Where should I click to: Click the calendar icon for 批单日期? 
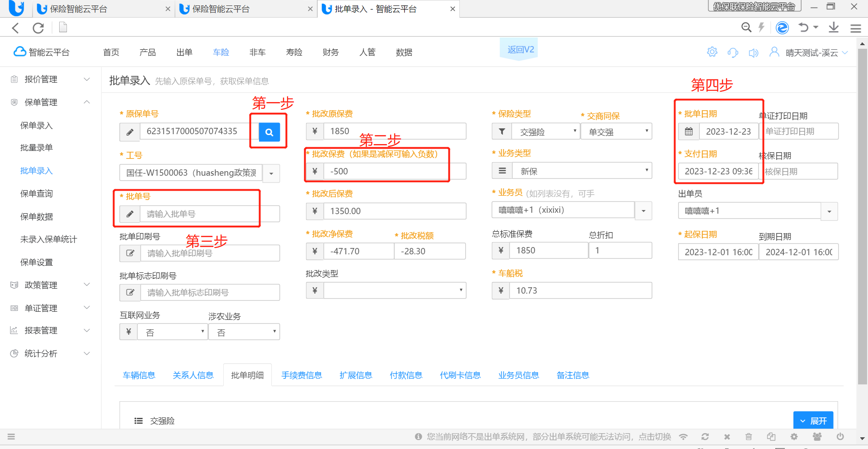[689, 131]
